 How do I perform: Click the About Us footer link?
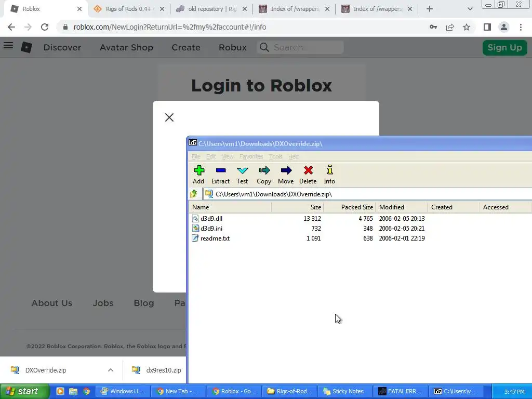click(x=52, y=303)
